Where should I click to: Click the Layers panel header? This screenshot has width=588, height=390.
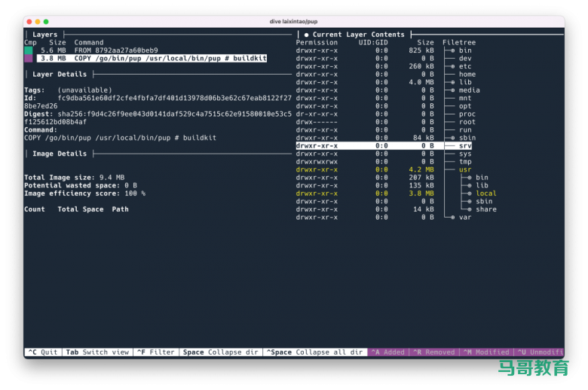click(x=45, y=35)
